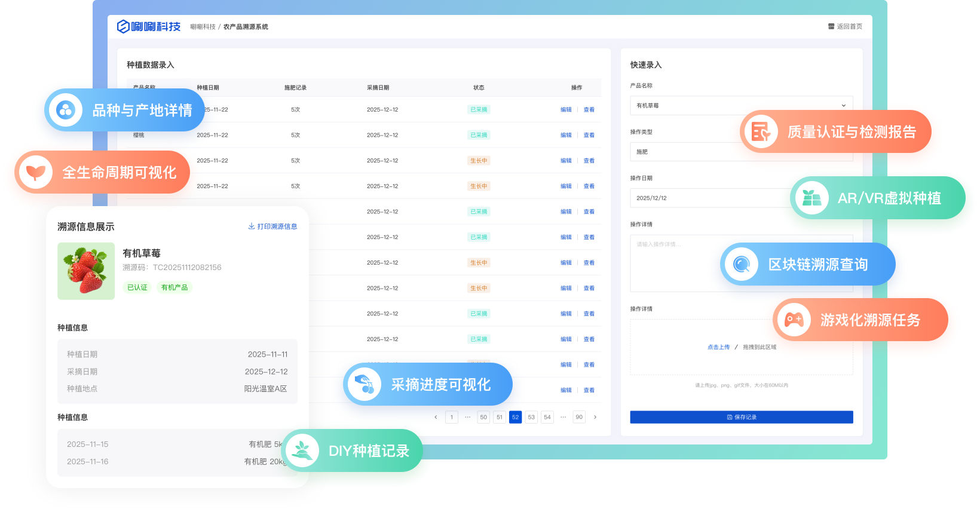Image resolution: width=980 pixels, height=512 pixels.
Task: Click the AR/VR虚拟种植 icon
Action: pyautogui.click(x=811, y=198)
